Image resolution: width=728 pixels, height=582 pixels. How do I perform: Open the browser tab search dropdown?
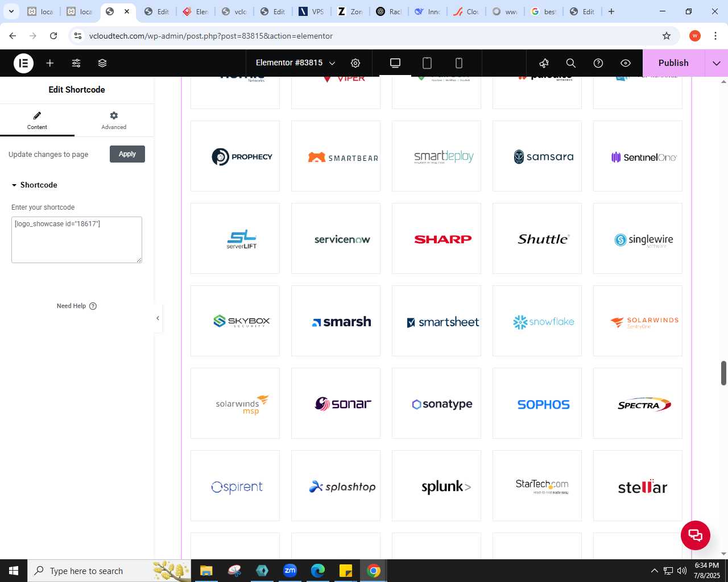(11, 11)
